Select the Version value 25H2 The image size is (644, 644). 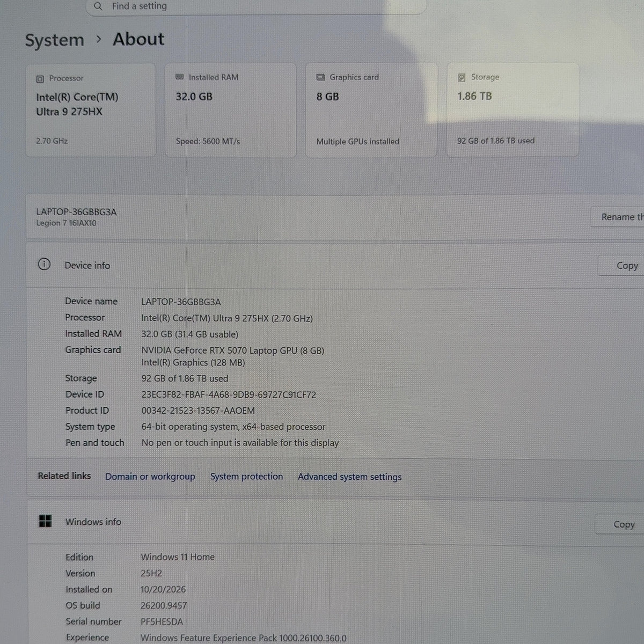point(151,573)
